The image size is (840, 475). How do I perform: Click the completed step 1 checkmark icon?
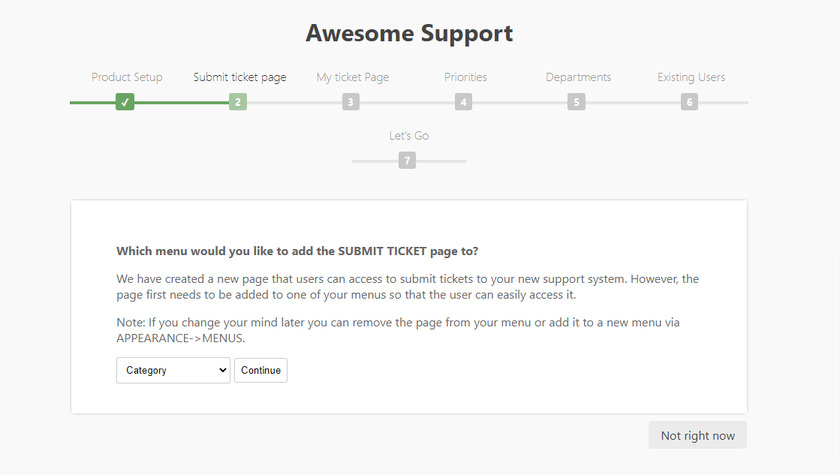pyautogui.click(x=125, y=102)
